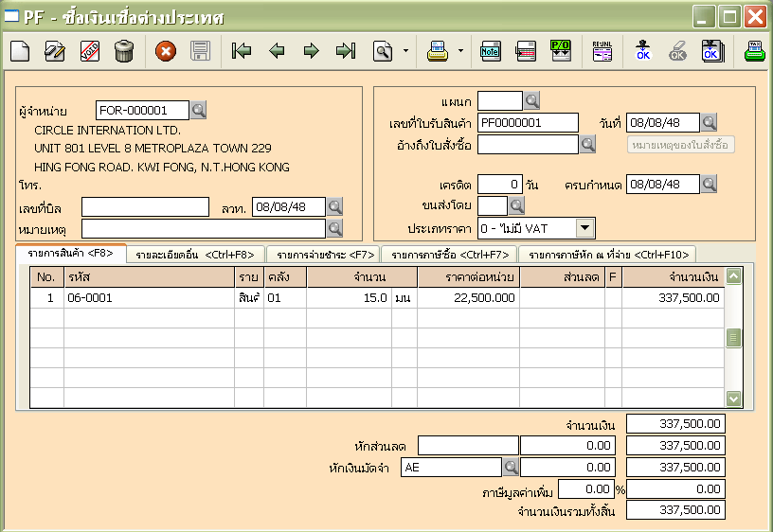Click the VOID stamp icon

click(90, 51)
